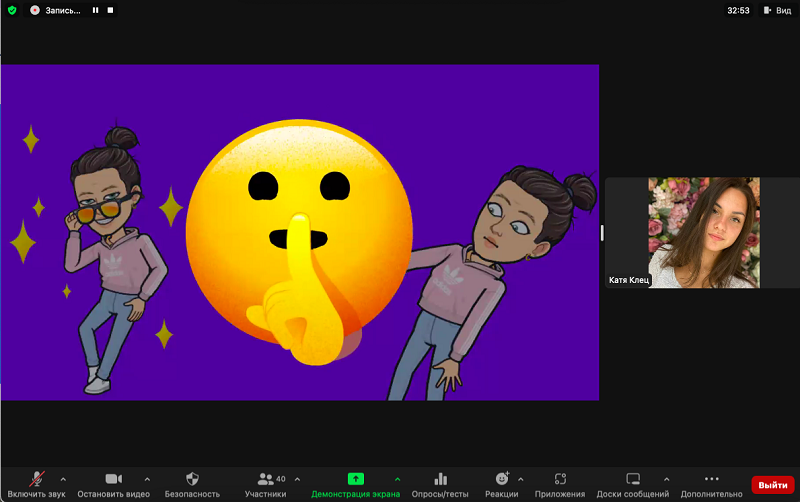Open the Вид layout menu

(x=777, y=10)
